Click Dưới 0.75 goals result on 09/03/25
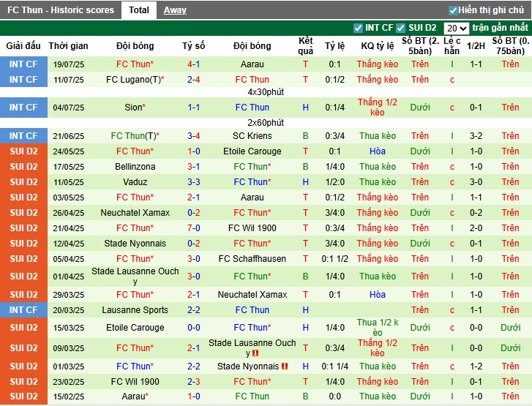532x406 pixels. [x=510, y=348]
